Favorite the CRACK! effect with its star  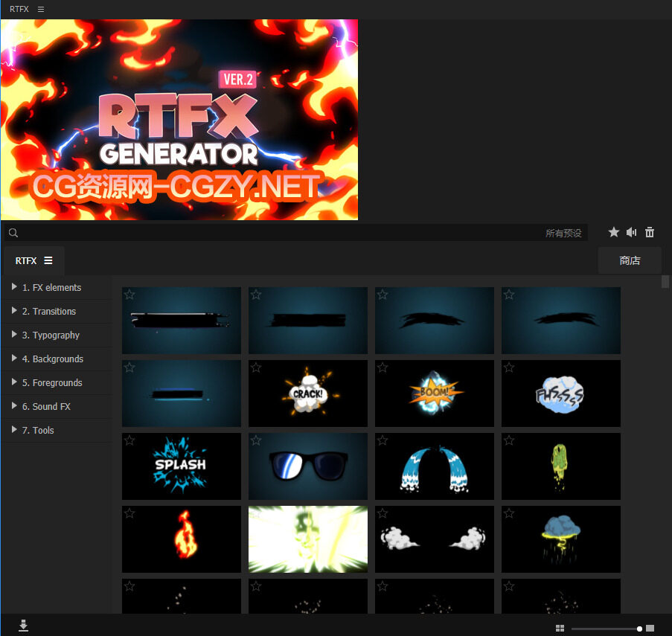tap(256, 367)
